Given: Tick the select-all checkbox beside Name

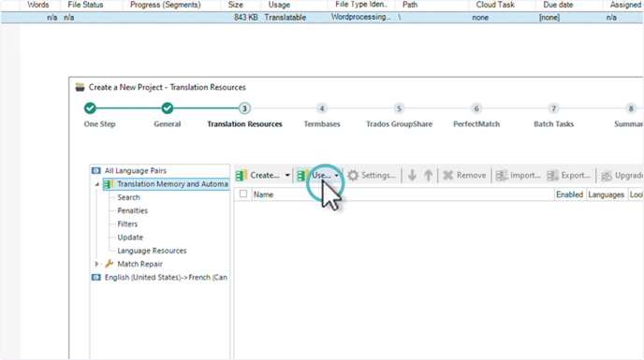Looking at the screenshot, I should click(243, 194).
